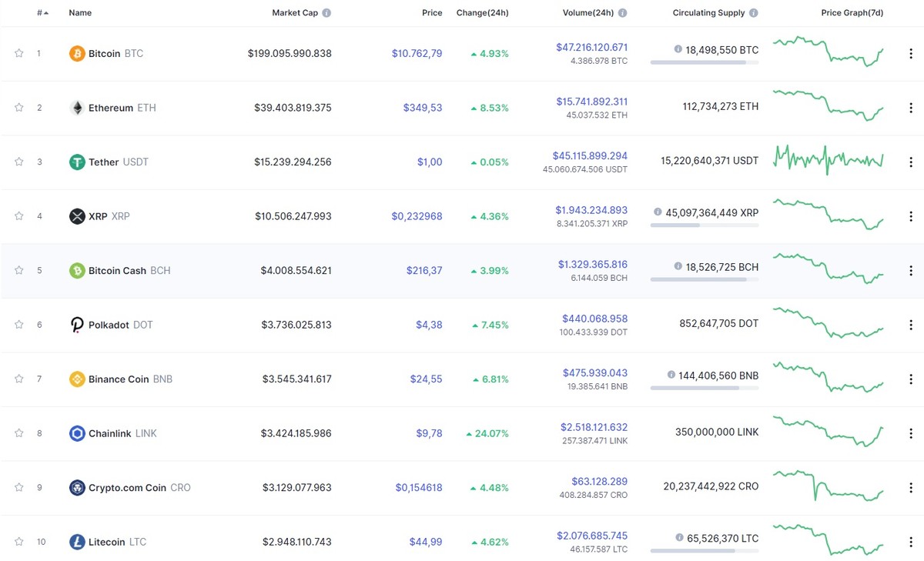The width and height of the screenshot is (924, 561).
Task: Star Bitcoin to add it to watchlist
Action: pyautogui.click(x=18, y=53)
